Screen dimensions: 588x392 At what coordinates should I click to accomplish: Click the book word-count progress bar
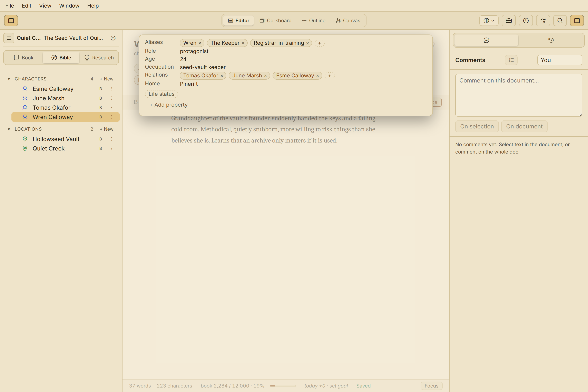coord(283,386)
